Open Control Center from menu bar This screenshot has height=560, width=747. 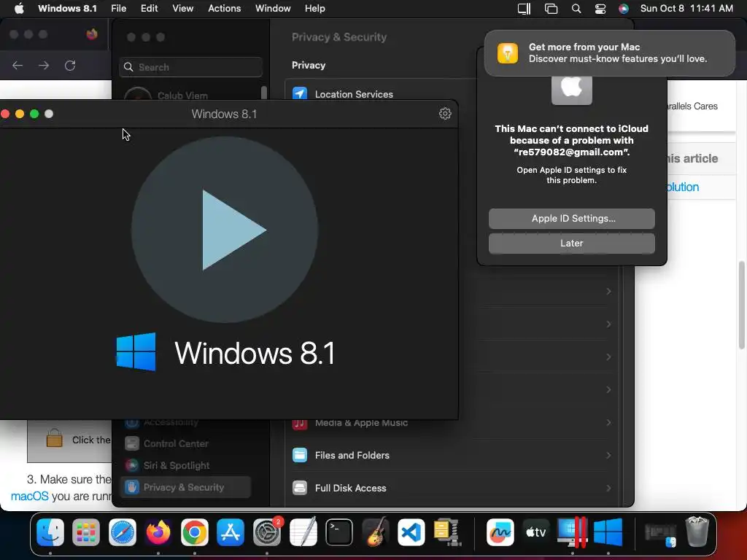[600, 9]
